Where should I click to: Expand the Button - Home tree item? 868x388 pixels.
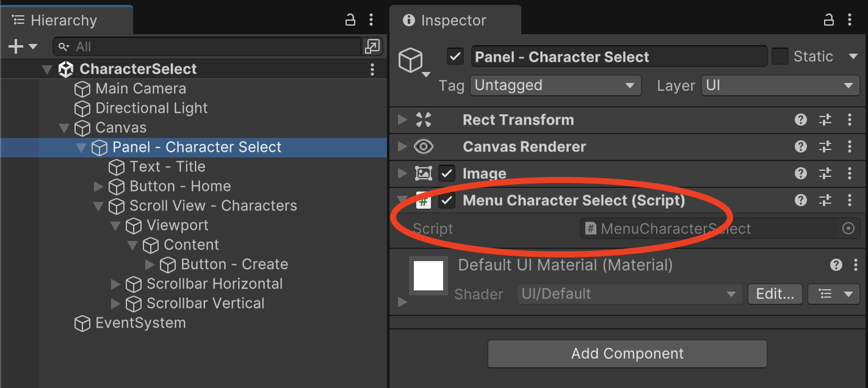(99, 187)
